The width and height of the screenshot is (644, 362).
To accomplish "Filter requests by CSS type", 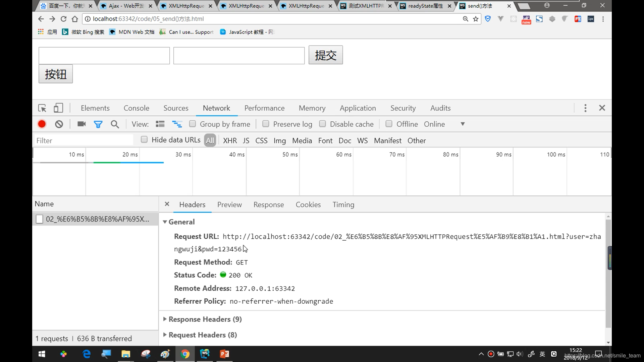I will pos(261,140).
